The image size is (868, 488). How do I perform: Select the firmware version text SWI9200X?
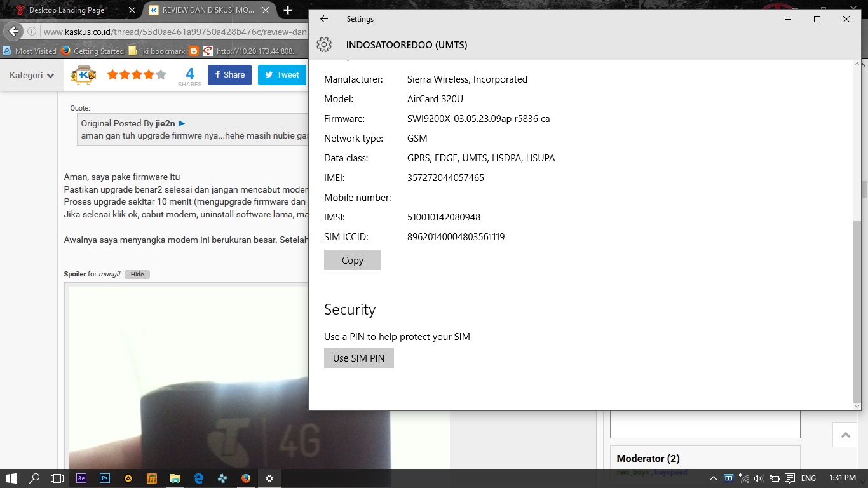point(478,119)
